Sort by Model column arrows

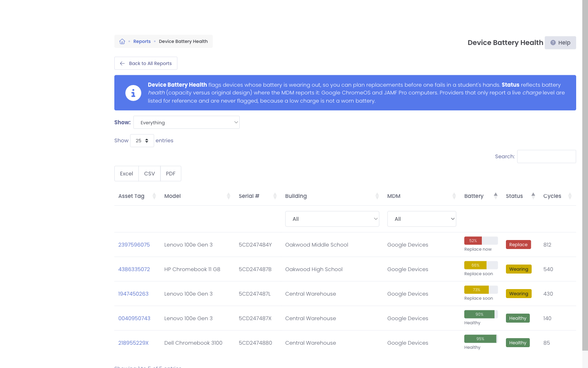point(228,196)
